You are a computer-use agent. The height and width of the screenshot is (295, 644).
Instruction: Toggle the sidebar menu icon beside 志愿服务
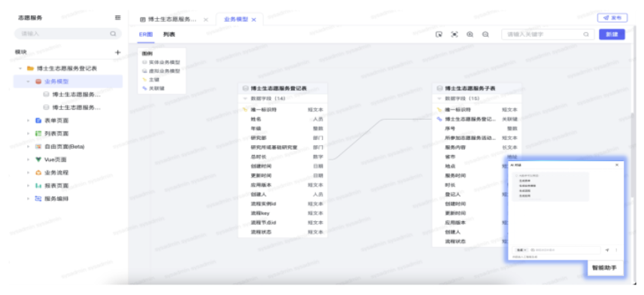[118, 17]
